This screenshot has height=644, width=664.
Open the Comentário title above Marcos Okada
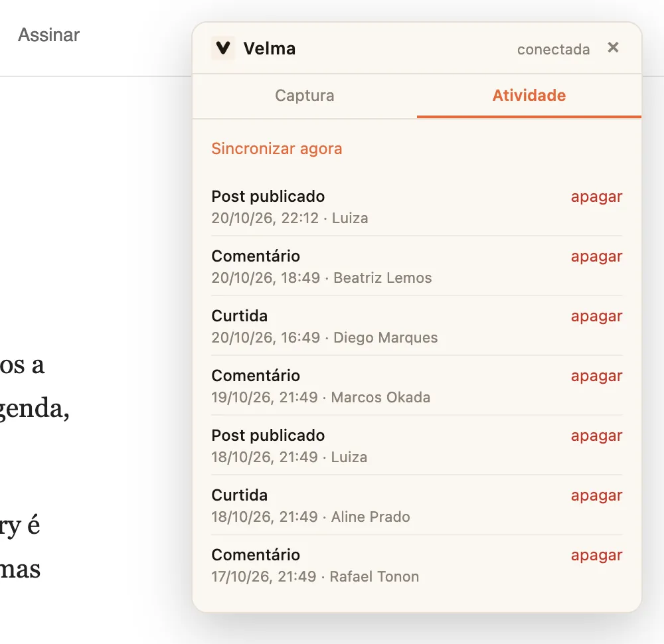[256, 376]
